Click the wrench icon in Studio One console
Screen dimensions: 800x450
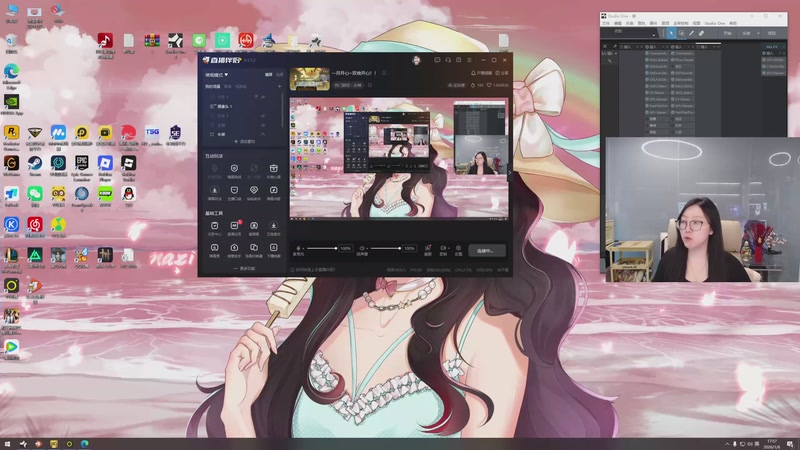point(615,46)
